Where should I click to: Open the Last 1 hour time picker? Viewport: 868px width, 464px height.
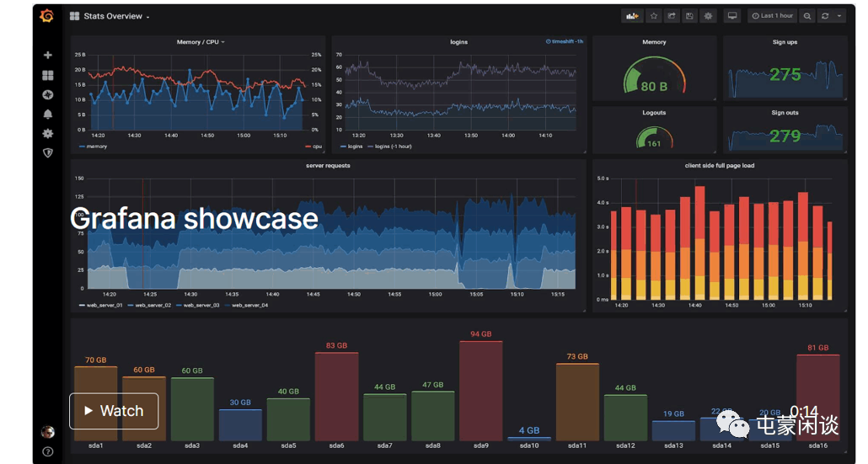[x=772, y=16]
